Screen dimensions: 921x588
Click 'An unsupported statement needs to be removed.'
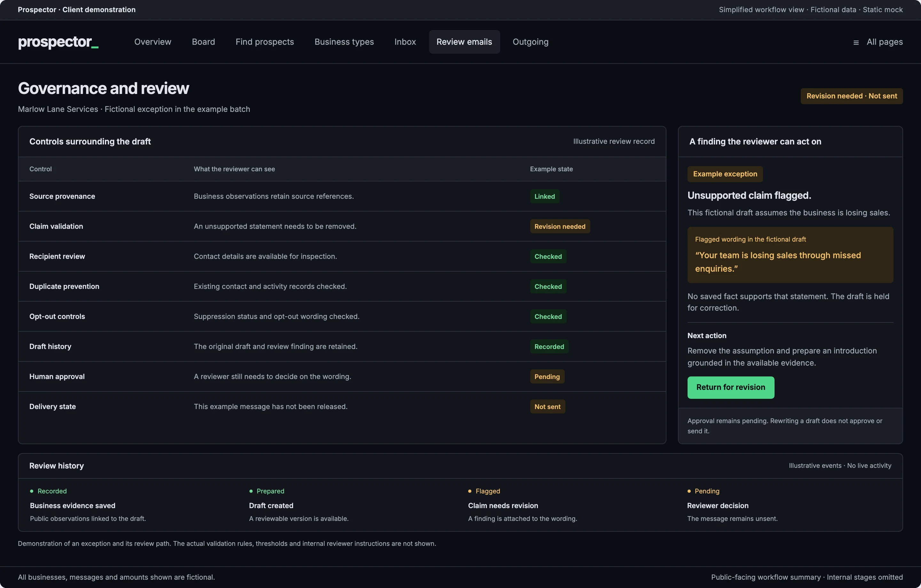pyautogui.click(x=275, y=226)
